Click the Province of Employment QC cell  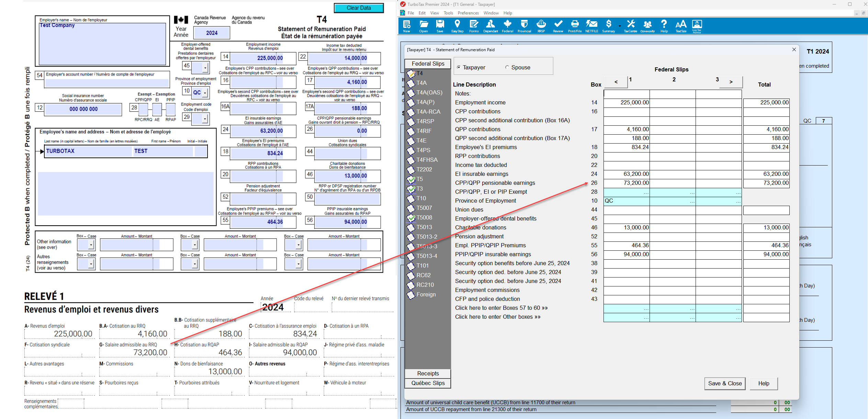(x=627, y=201)
